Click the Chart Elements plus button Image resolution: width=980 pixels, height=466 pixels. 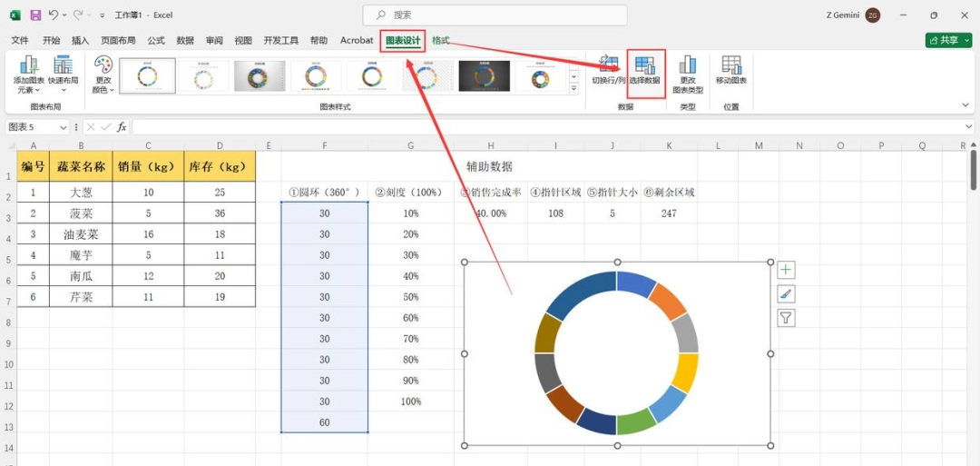coord(786,270)
